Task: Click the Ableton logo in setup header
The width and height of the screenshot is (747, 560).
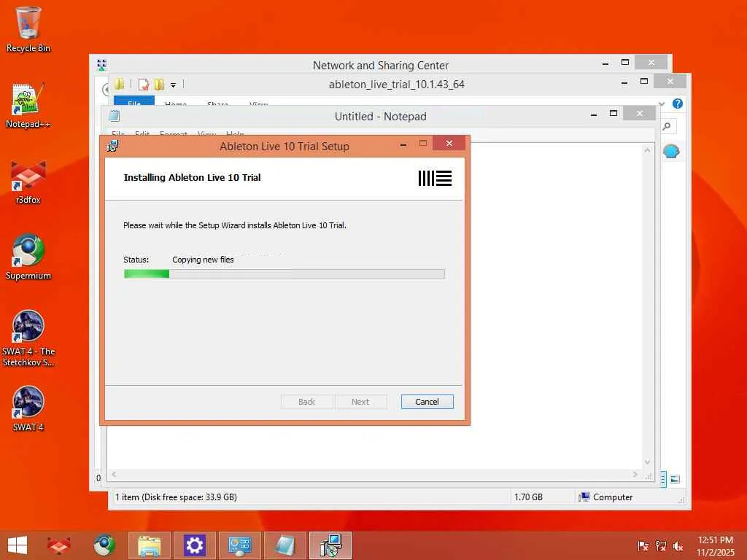Action: 435,178
